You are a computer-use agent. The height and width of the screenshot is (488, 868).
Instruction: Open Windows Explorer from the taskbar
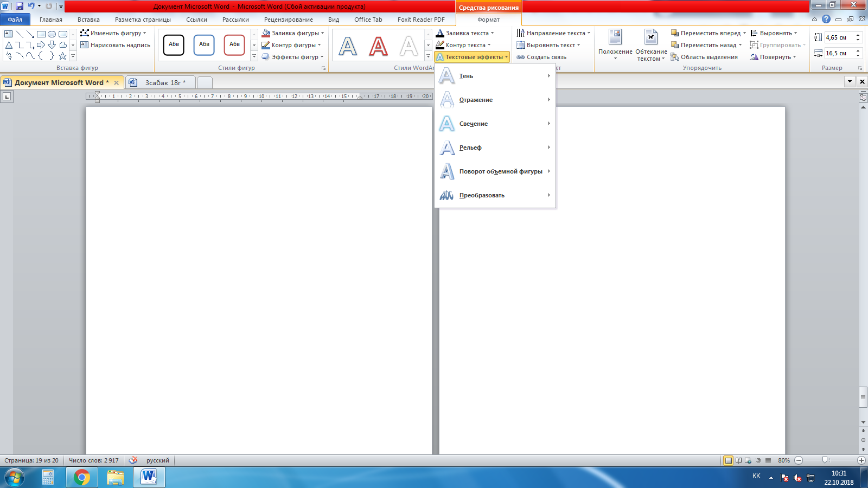(x=115, y=477)
